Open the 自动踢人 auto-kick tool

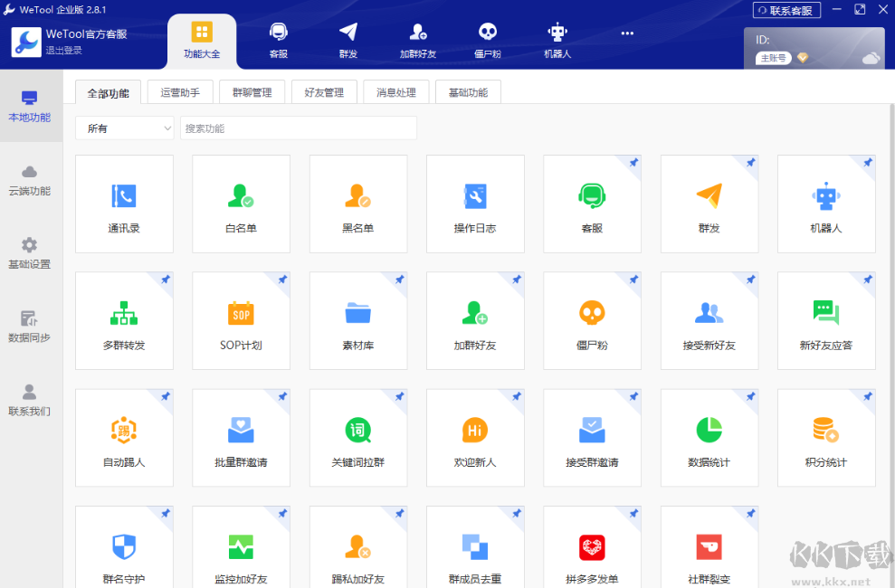pos(124,437)
